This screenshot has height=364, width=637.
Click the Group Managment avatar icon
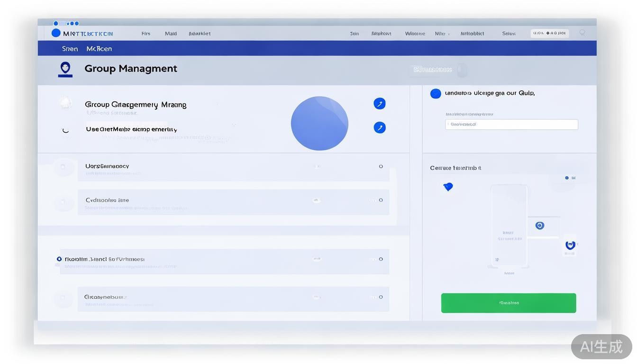click(65, 69)
